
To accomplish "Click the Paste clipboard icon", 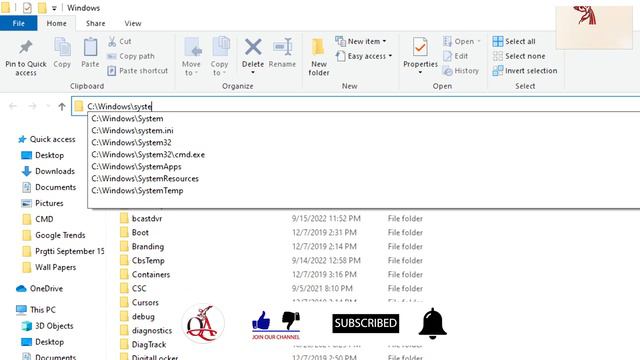I will click(90, 47).
